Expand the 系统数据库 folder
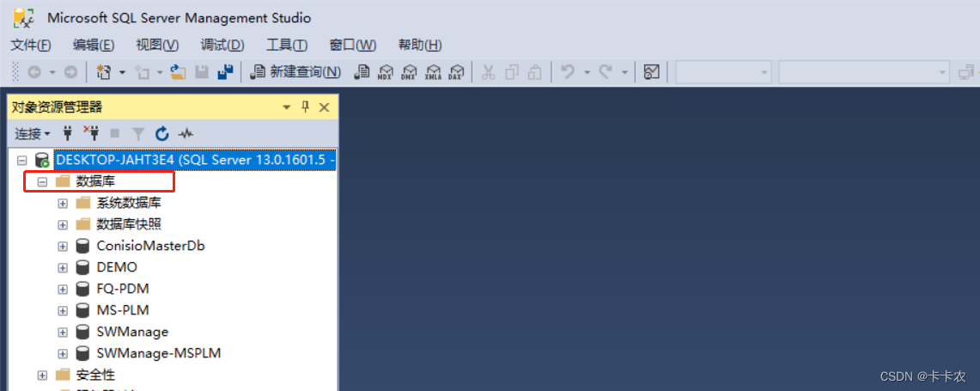 pyautogui.click(x=63, y=204)
